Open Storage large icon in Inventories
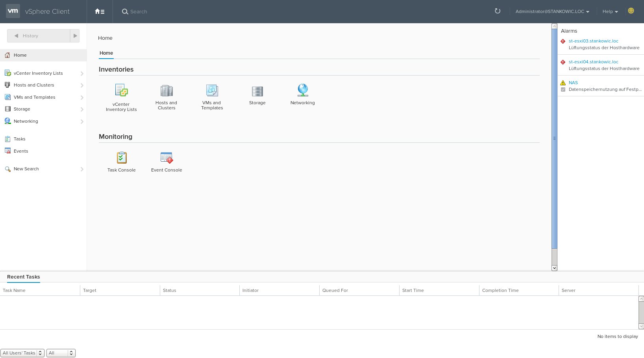Viewport: 644px width, 358px height. [257, 91]
